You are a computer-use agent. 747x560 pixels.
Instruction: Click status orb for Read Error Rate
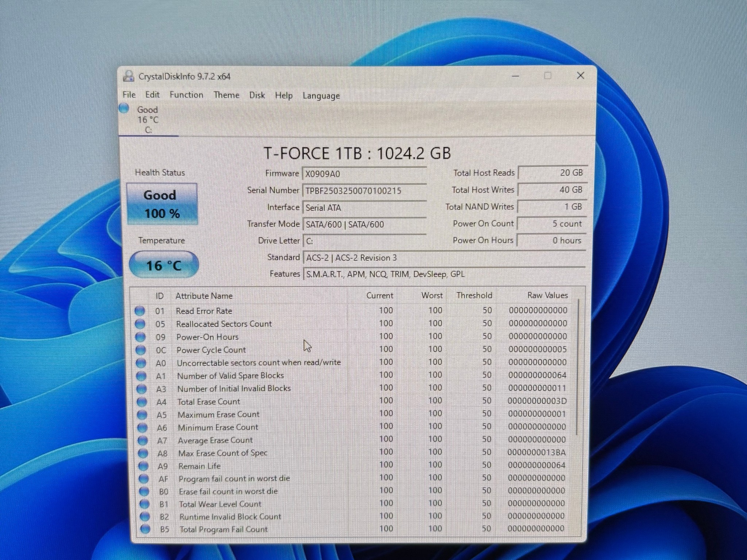click(140, 311)
